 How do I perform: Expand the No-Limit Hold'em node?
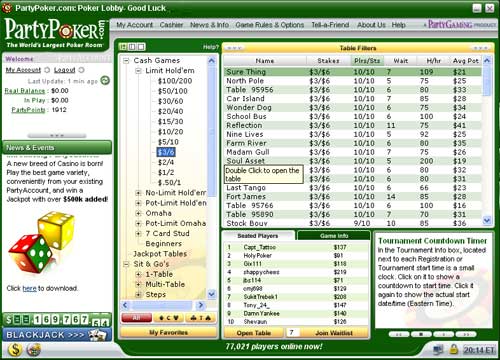point(138,193)
